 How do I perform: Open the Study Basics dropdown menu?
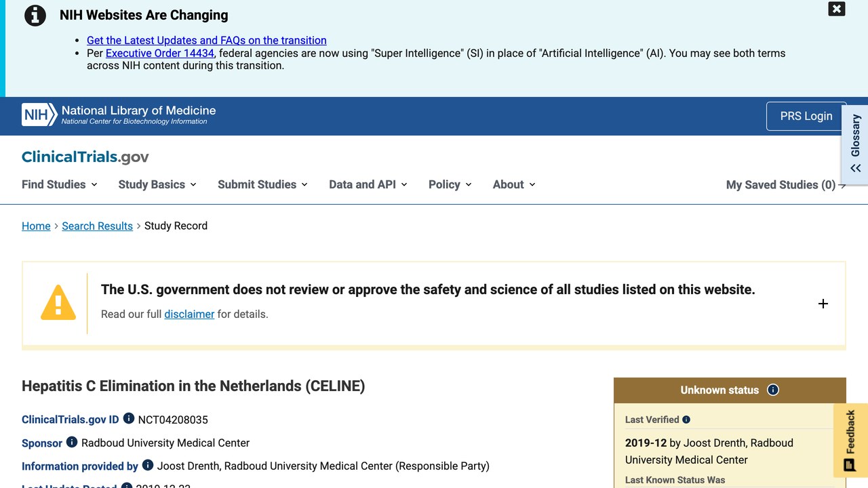[157, 184]
